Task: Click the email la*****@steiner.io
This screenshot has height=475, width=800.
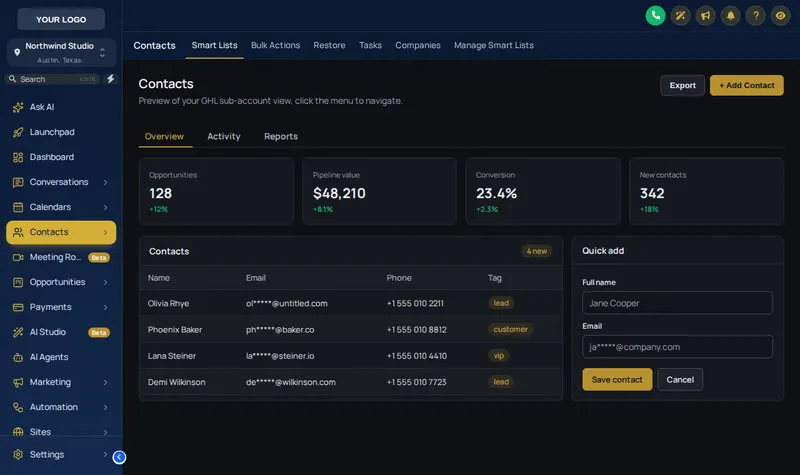Action: coord(280,356)
